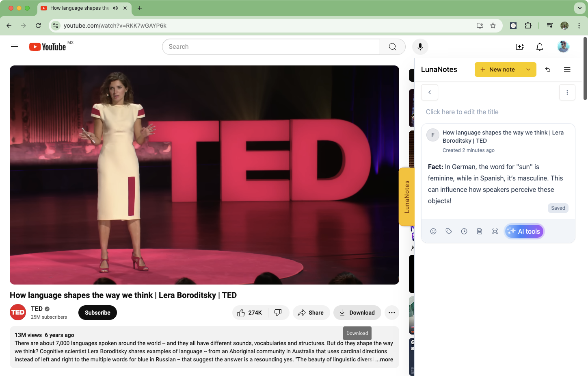Open the Create video icon

click(520, 47)
